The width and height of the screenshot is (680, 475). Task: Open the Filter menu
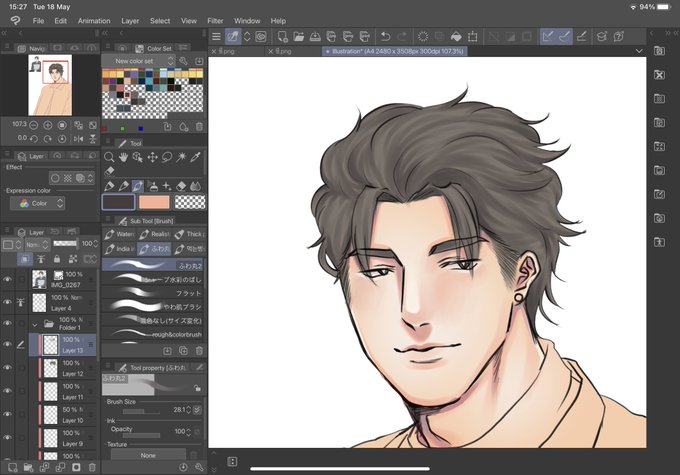coord(215,21)
